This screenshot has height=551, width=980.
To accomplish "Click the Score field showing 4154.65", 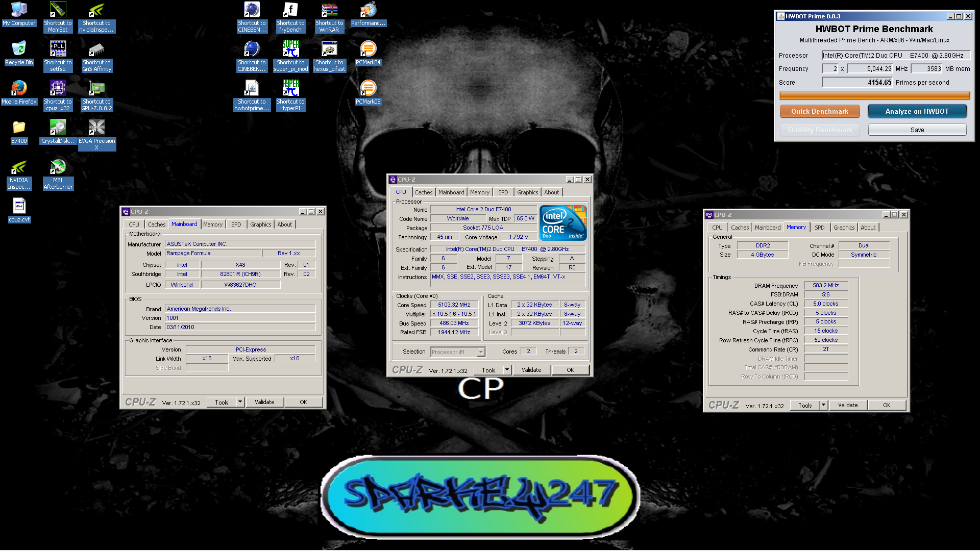I will pyautogui.click(x=857, y=82).
